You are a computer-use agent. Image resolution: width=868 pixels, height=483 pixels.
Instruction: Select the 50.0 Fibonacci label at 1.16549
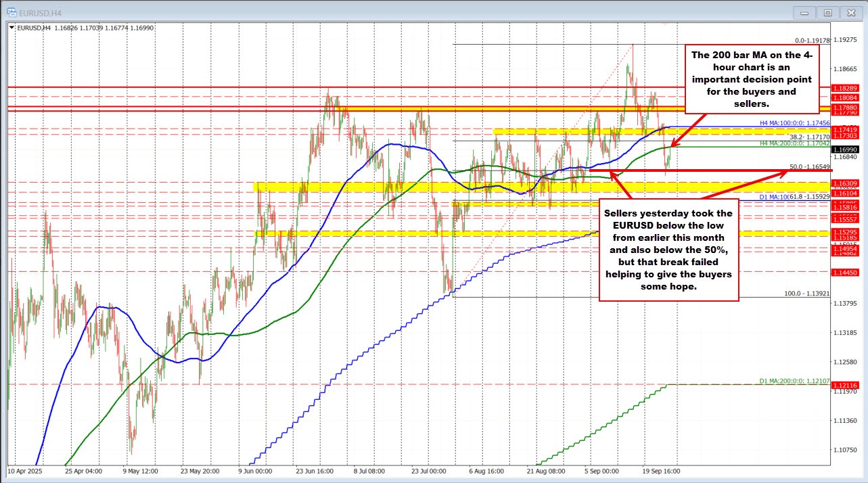point(810,166)
